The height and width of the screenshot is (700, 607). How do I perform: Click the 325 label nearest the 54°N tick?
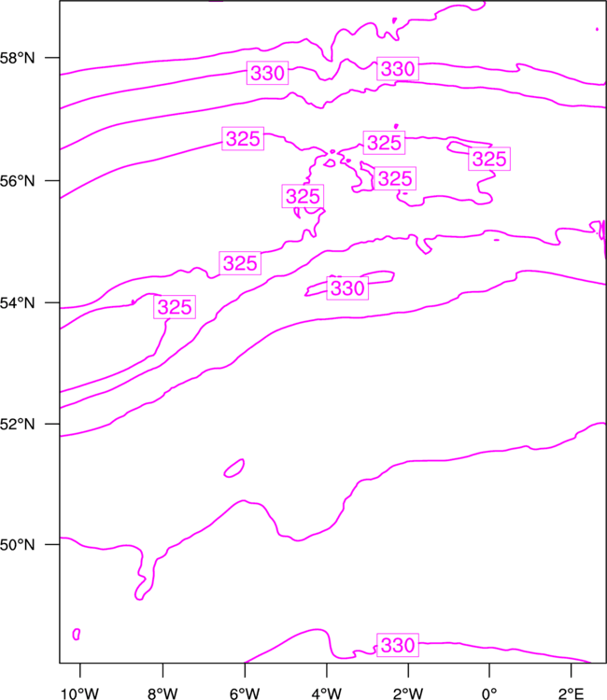pos(175,307)
